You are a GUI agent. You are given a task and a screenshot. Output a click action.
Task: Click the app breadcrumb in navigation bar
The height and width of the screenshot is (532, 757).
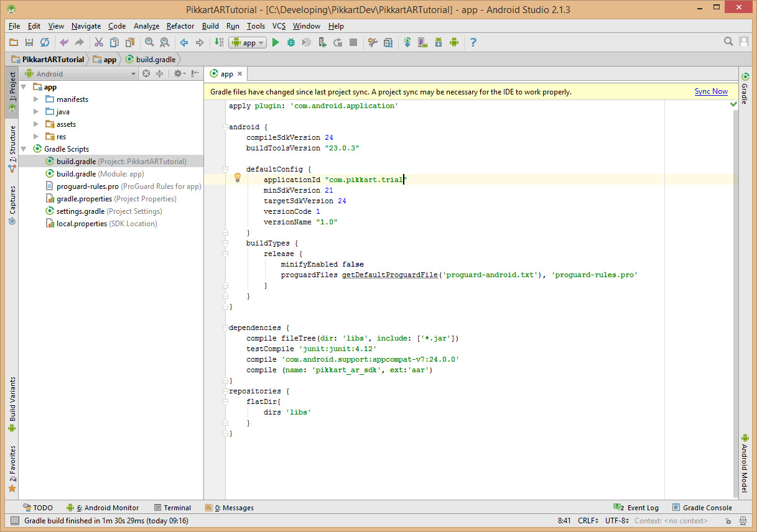click(x=104, y=60)
